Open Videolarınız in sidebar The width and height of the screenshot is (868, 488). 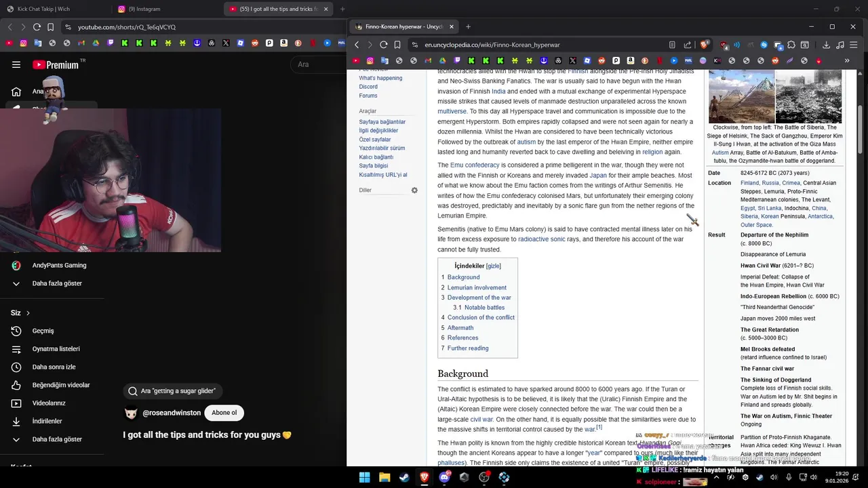(49, 403)
